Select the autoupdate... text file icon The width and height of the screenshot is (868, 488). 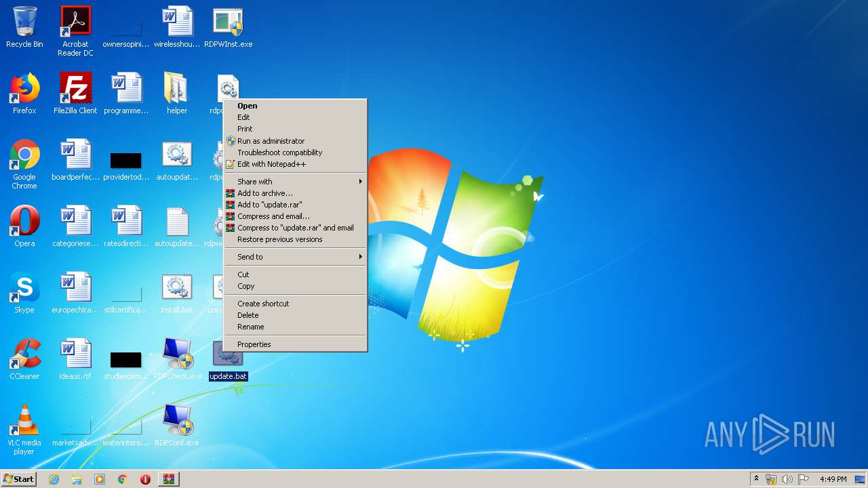(177, 226)
